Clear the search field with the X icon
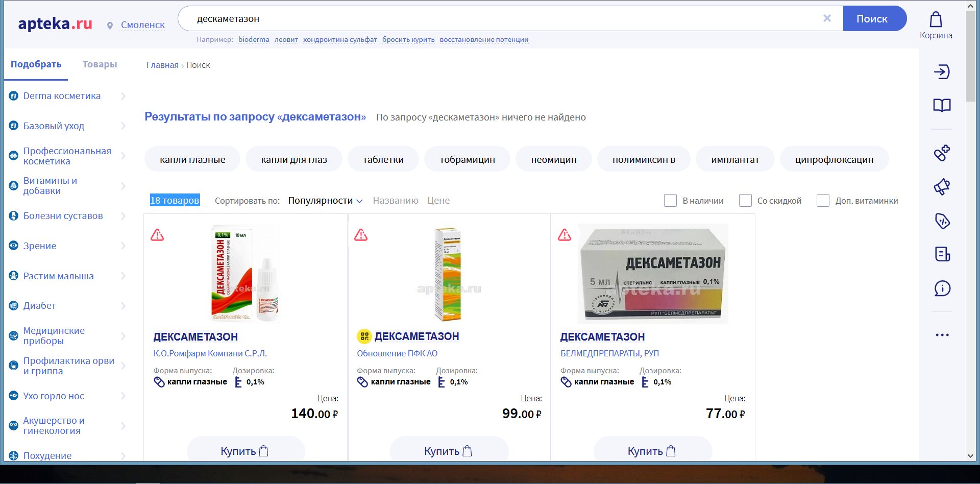 (827, 18)
